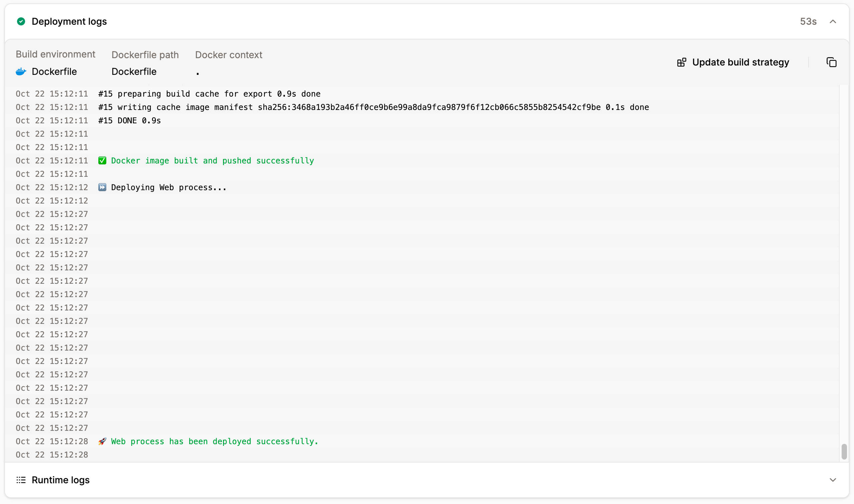Image resolution: width=854 pixels, height=504 pixels.
Task: Click the green check on the Docker image built line
Action: 102,160
